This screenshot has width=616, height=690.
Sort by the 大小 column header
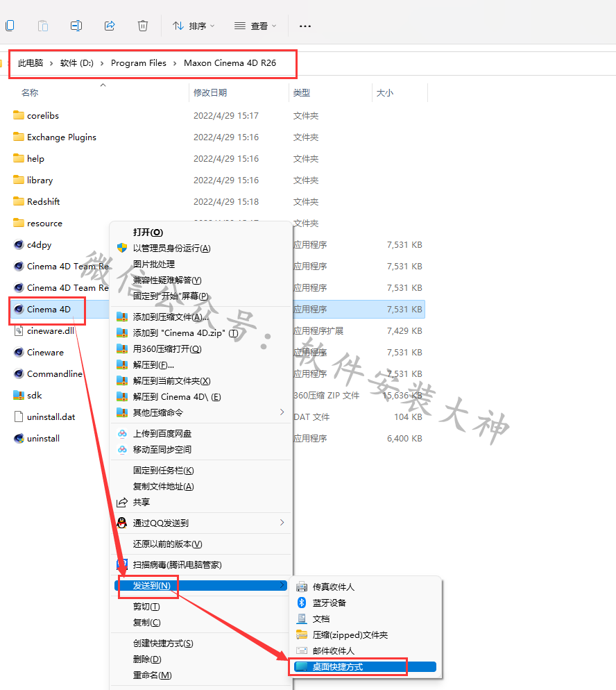[x=385, y=93]
